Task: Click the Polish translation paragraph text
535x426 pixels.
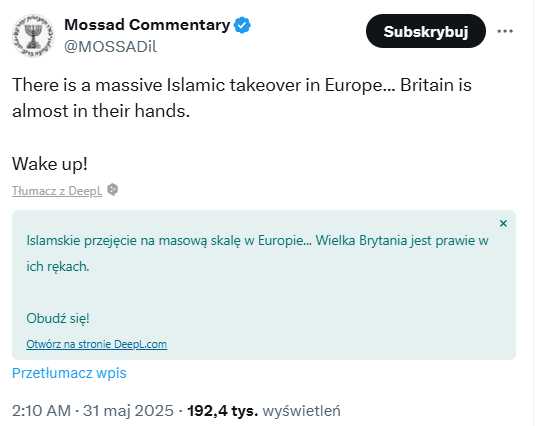Action: coord(257,253)
